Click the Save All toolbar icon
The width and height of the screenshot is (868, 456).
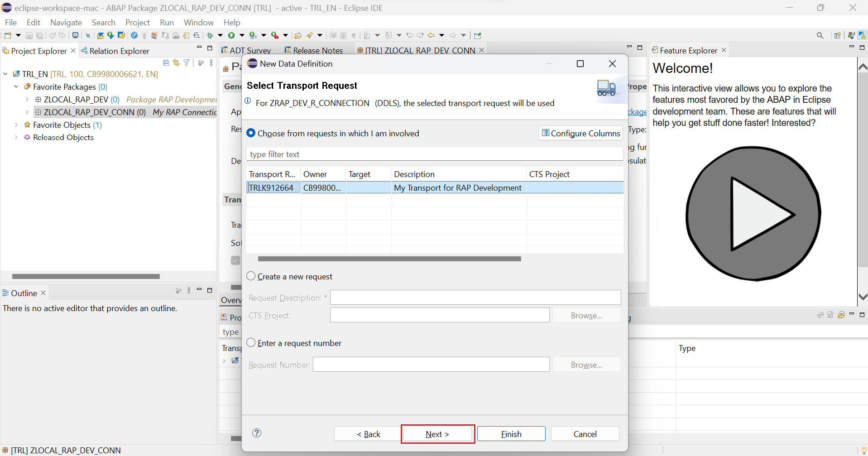point(40,35)
